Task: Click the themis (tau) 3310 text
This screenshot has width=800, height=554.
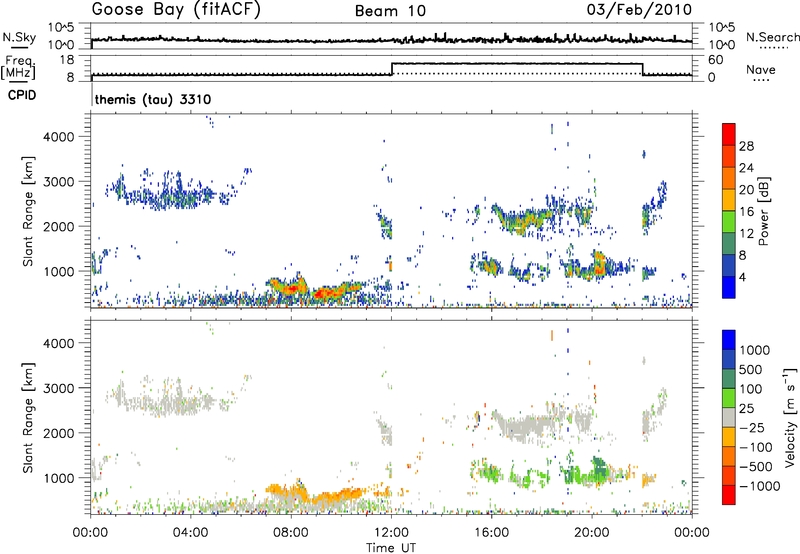Action: (x=153, y=99)
